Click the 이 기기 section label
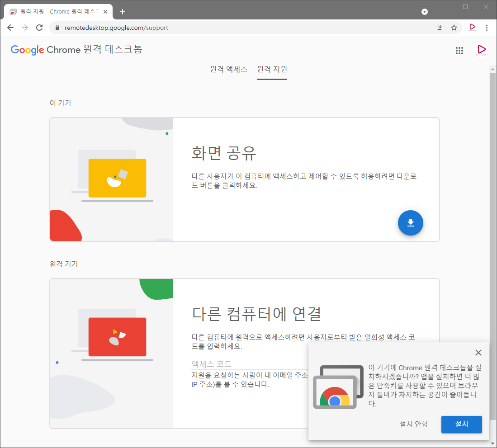Screen dimensions: 497x448 (x=60, y=103)
